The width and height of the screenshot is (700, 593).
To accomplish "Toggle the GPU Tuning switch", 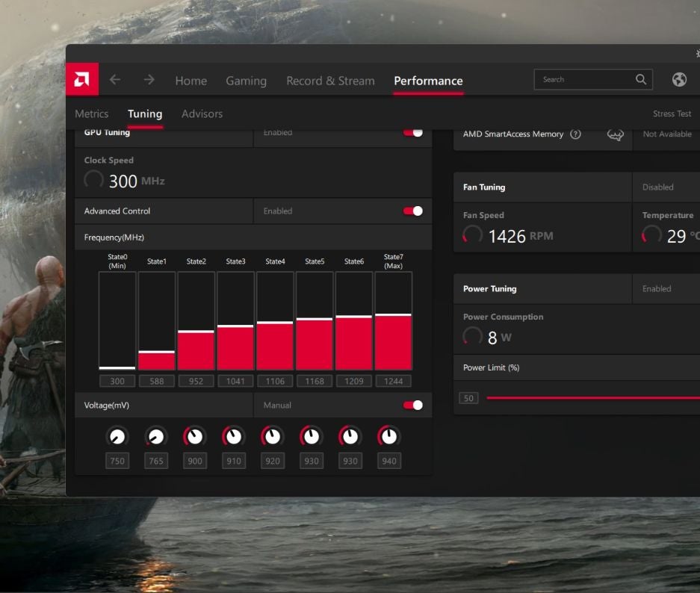I will [x=413, y=132].
